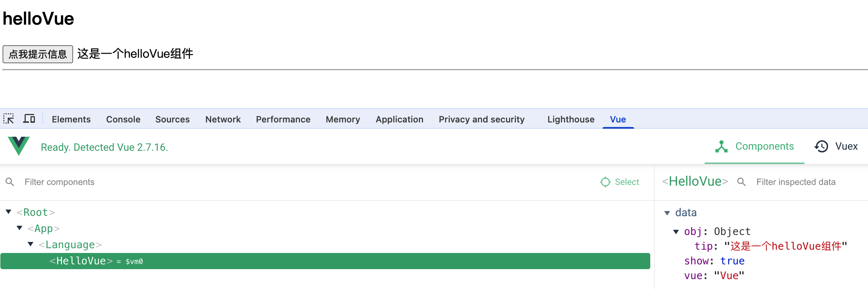Click the Components tree icon
Image resolution: width=868 pixels, height=289 pixels.
pos(721,146)
